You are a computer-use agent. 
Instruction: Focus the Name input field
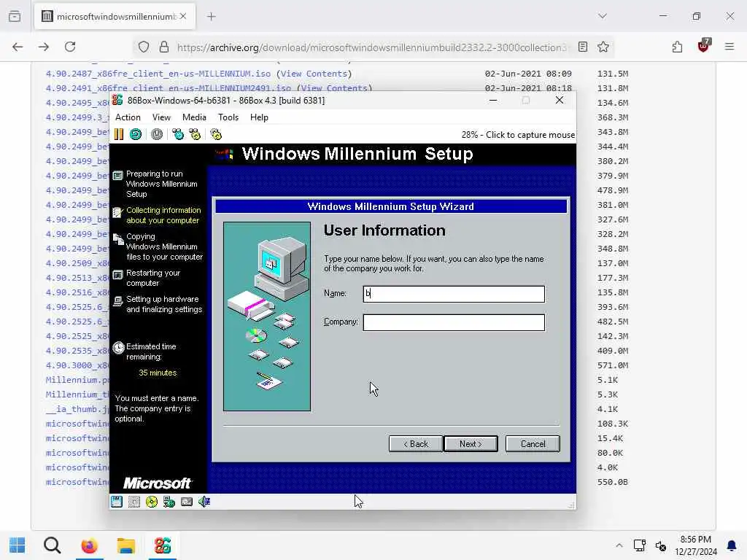(x=454, y=294)
